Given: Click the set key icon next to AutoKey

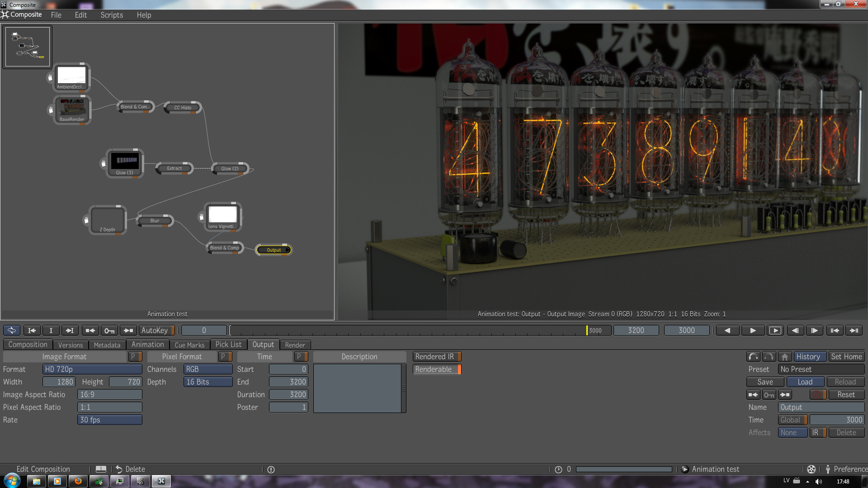Looking at the screenshot, I should coord(109,330).
